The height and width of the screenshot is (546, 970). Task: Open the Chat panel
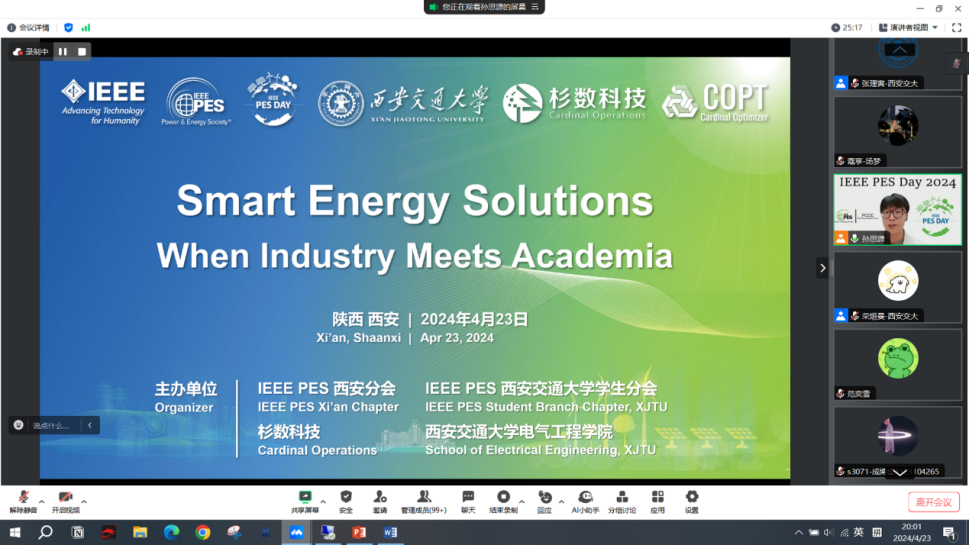(x=468, y=500)
